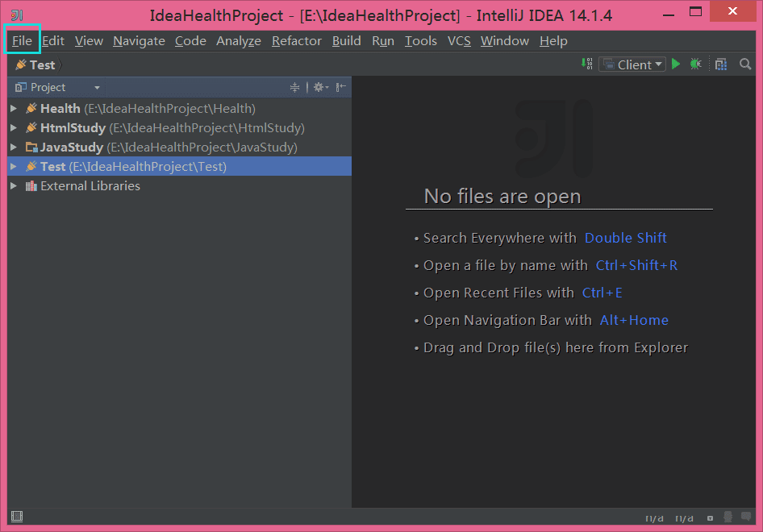The width and height of the screenshot is (763, 532).
Task: Click the Make Project build icon
Action: [x=586, y=64]
